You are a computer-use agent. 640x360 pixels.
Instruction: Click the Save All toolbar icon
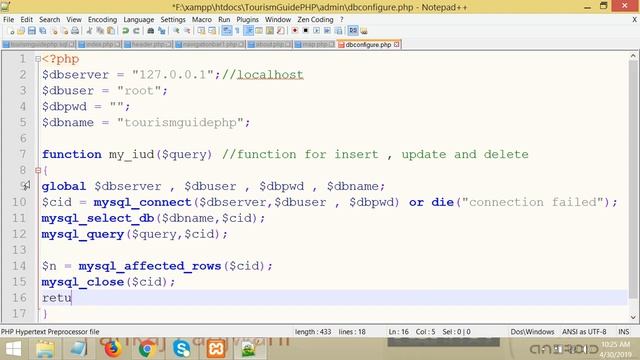click(42, 31)
